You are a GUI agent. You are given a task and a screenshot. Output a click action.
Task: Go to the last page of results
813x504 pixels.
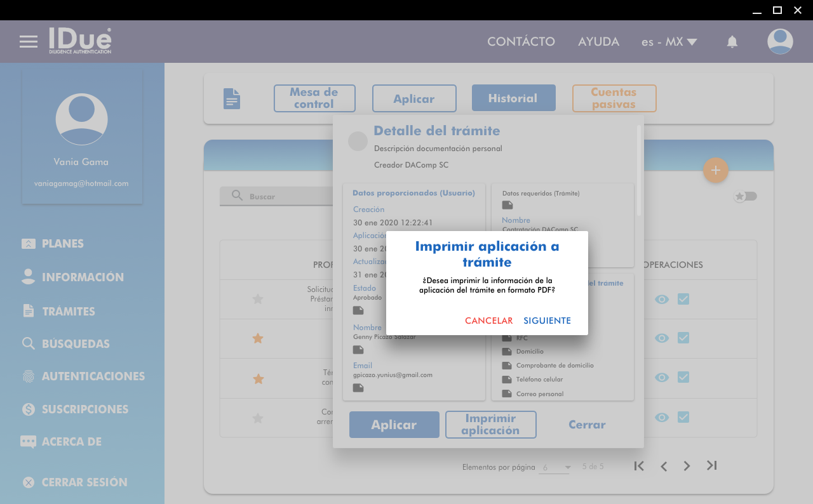[711, 466]
